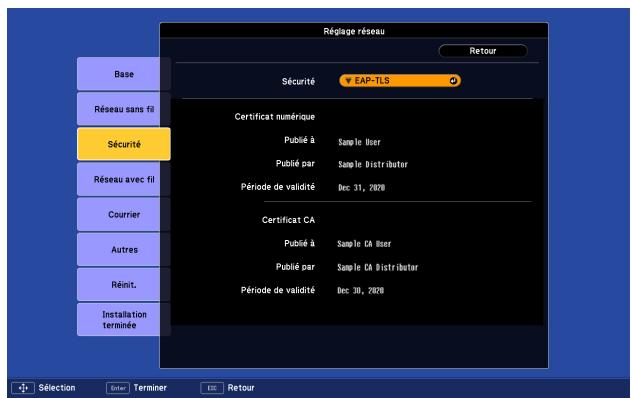Click the Retour button at top
632x398 pixels.
point(483,51)
